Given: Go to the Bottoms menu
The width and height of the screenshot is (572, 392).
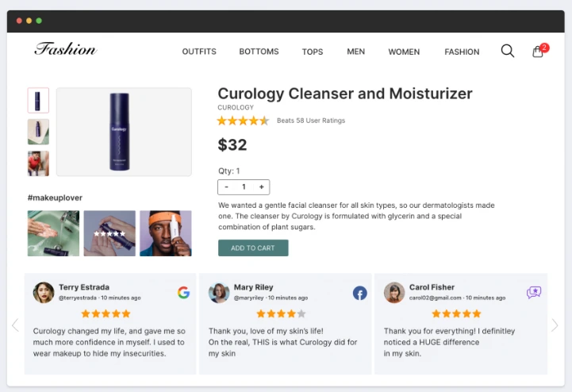Looking at the screenshot, I should [x=259, y=52].
